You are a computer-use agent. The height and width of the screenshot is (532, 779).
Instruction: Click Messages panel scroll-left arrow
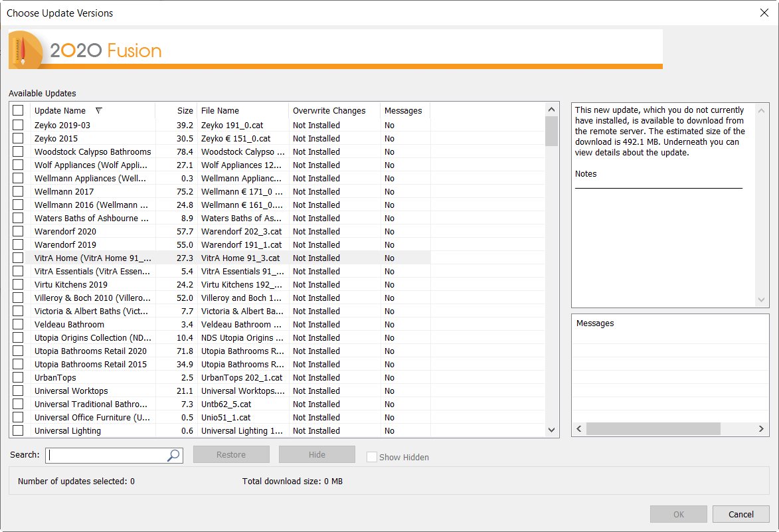coord(579,428)
